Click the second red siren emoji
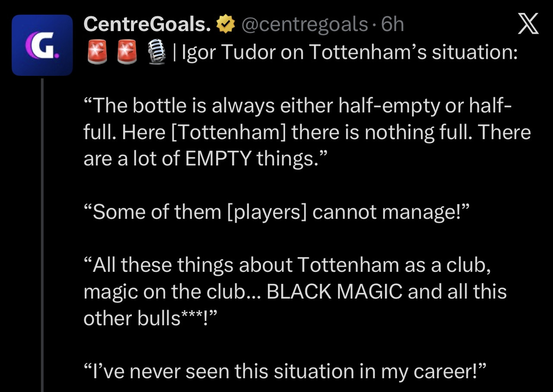 127,53
